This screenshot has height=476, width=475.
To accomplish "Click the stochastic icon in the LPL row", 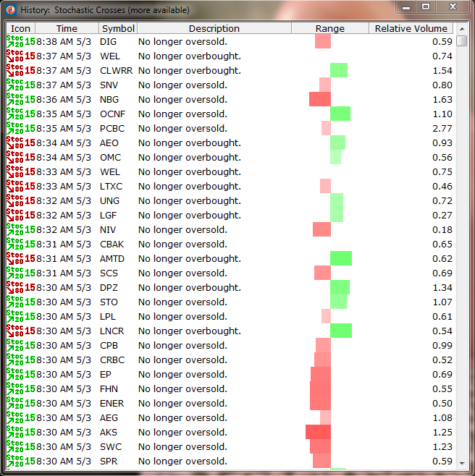I will (20, 317).
